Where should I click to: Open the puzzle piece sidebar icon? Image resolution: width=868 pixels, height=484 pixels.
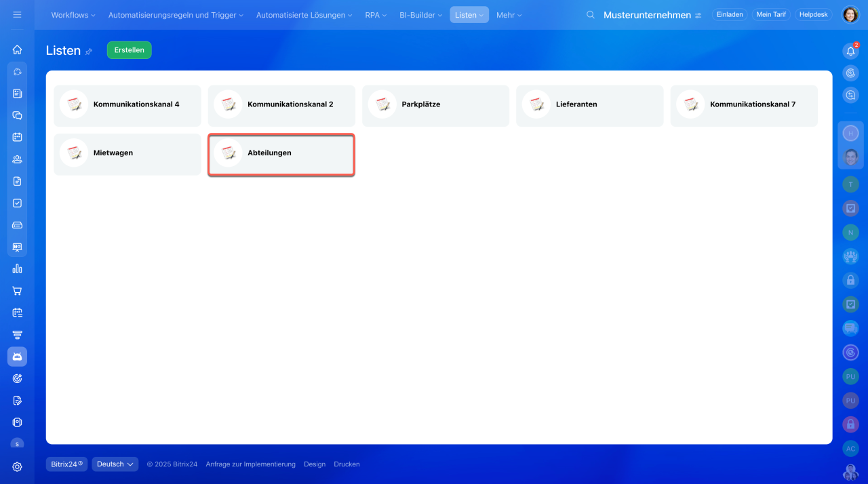[17, 72]
